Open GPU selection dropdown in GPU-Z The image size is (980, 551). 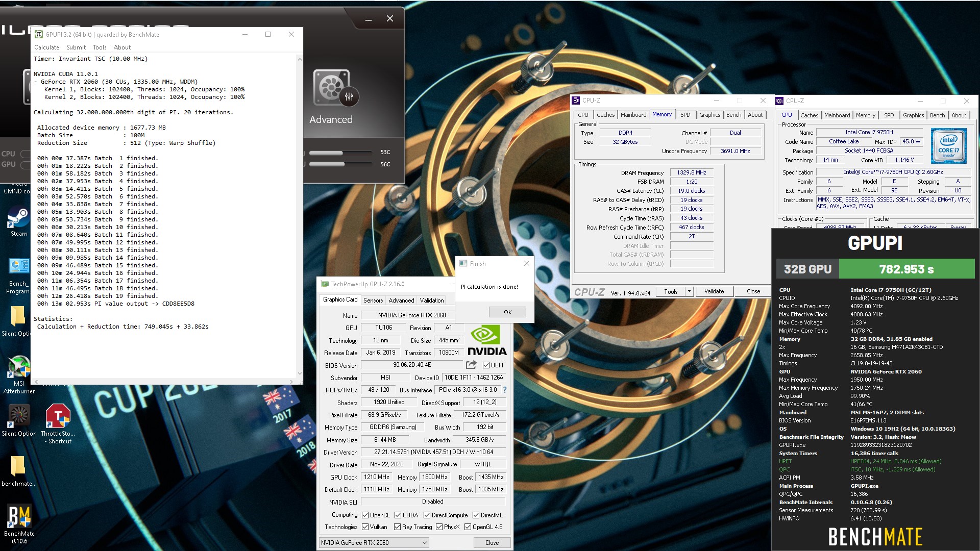pyautogui.click(x=374, y=543)
